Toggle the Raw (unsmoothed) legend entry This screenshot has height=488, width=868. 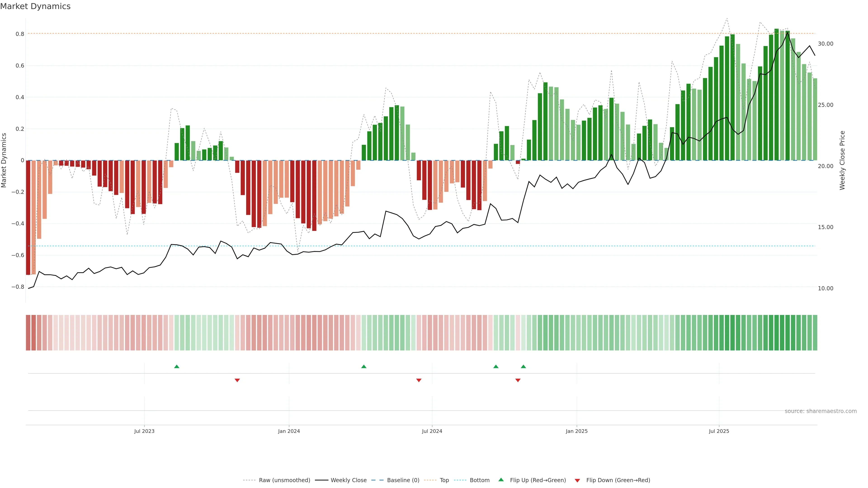point(284,480)
